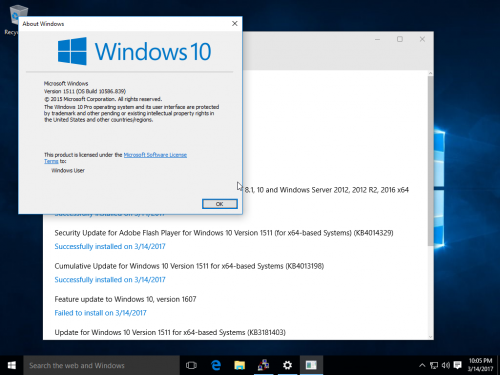Switch to the winver app on the taskbar

311,365
